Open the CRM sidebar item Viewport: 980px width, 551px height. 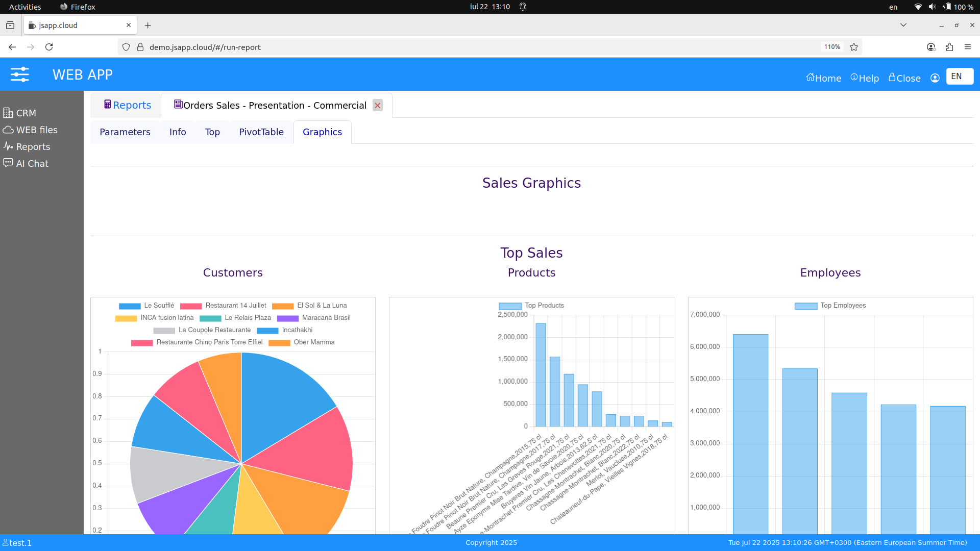tap(26, 113)
